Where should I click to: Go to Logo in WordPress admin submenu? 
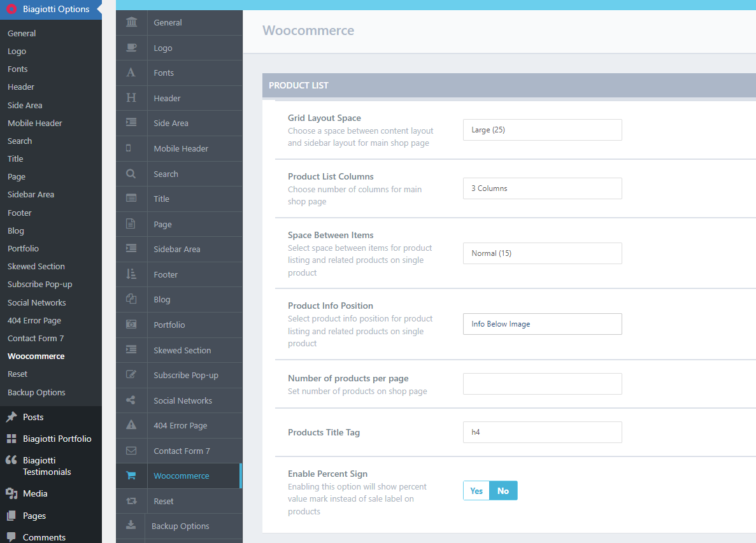click(17, 51)
